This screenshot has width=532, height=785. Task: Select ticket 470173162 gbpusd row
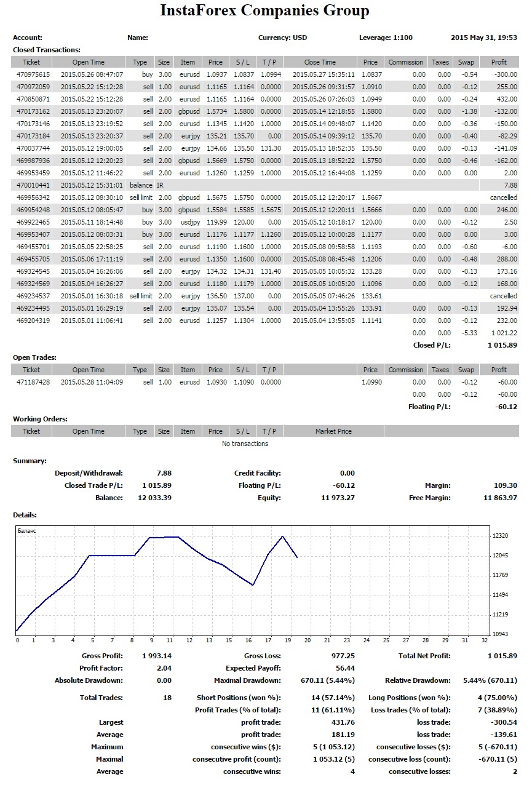click(x=33, y=111)
